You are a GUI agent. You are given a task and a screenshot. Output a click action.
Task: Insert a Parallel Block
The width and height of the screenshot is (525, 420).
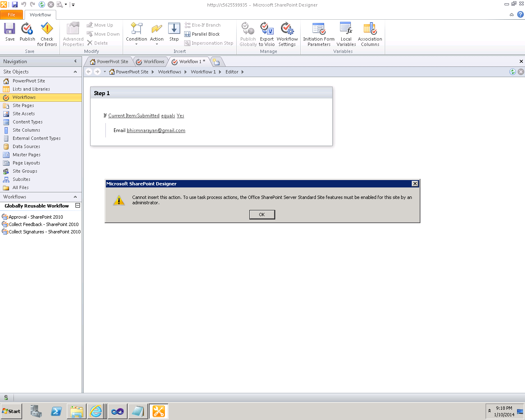pyautogui.click(x=202, y=34)
